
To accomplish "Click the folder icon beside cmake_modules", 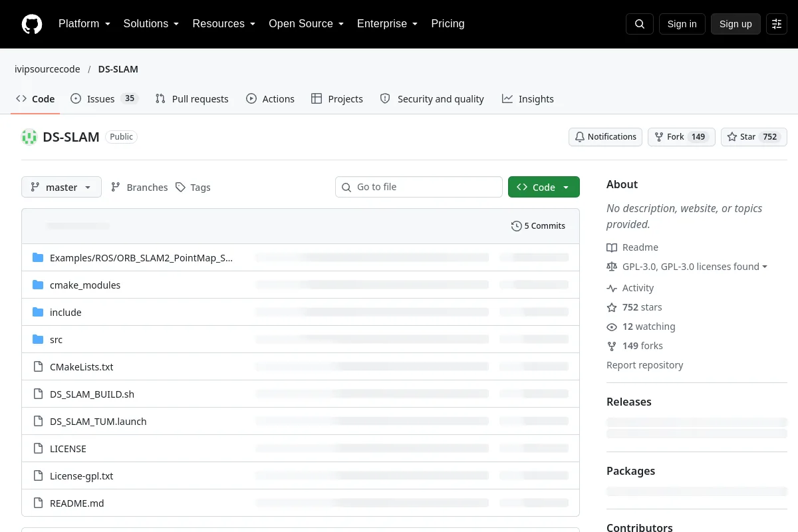I will [x=38, y=285].
